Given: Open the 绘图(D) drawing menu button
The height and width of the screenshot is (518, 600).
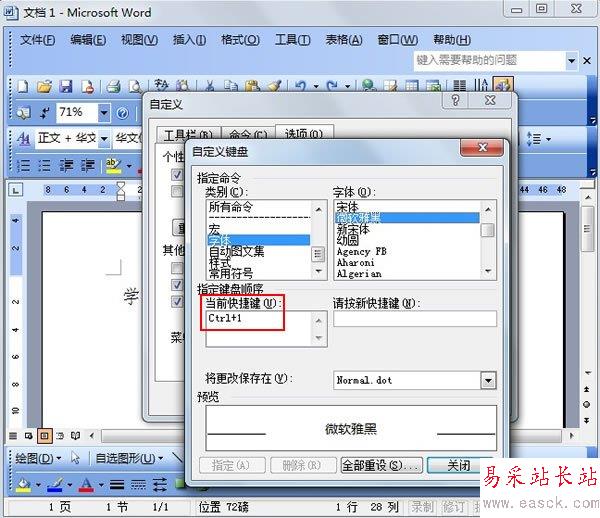Looking at the screenshot, I should point(38,458).
